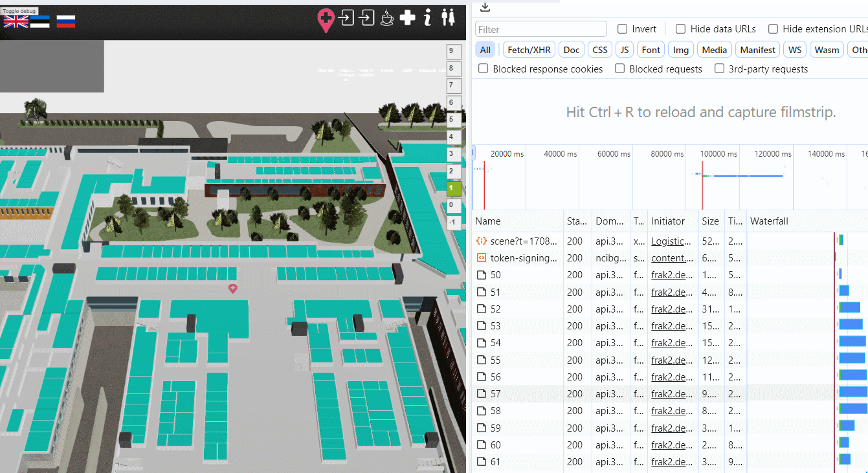Check the Hide data URLs option

tap(681, 29)
